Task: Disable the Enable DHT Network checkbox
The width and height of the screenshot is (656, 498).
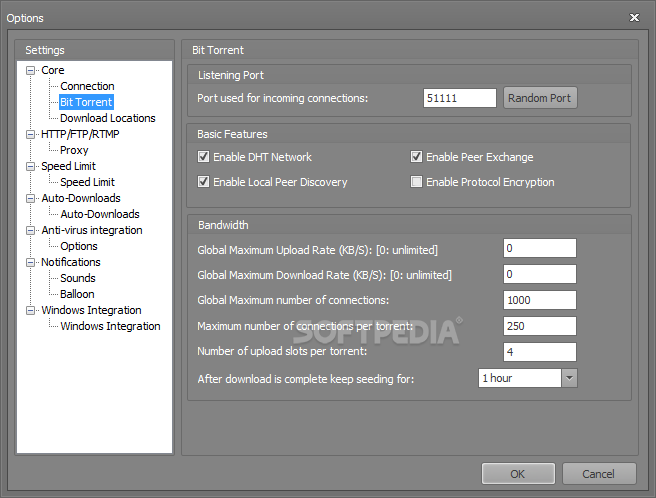Action: (203, 157)
